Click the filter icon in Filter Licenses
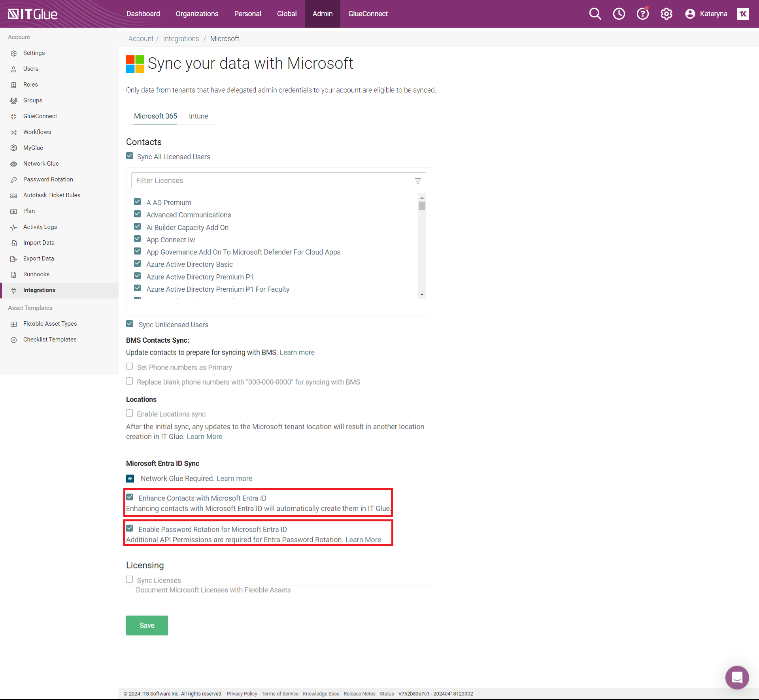This screenshot has height=700, width=759. (418, 181)
